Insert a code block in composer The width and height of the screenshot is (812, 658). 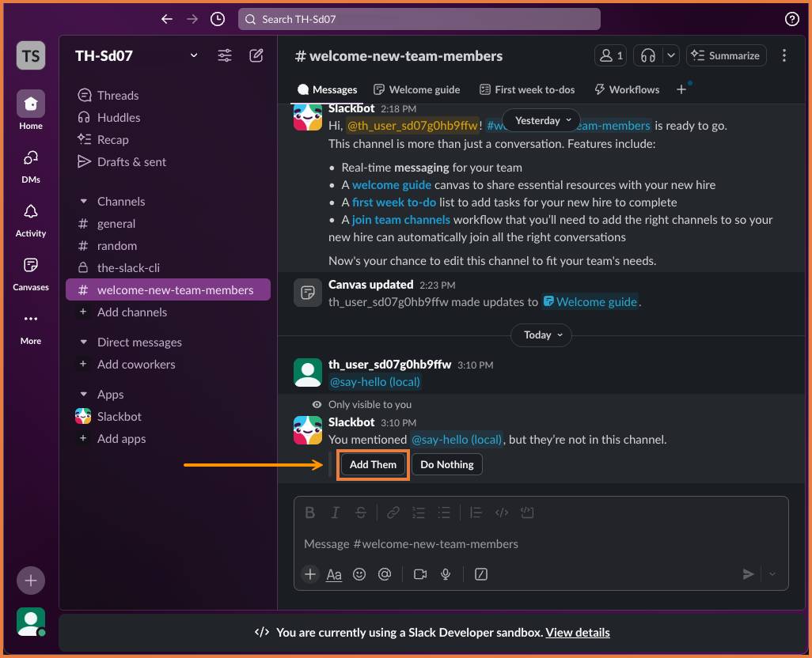526,512
